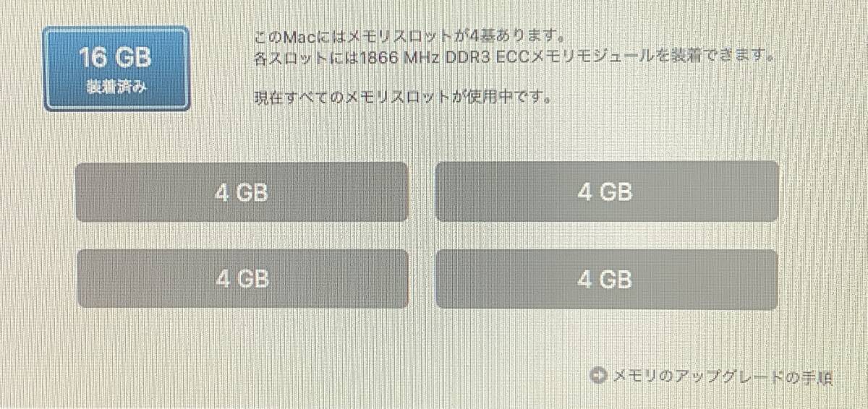The width and height of the screenshot is (868, 409).
Task: Click the blue 16 GB installed memory badge
Action: pyautogui.click(x=116, y=69)
